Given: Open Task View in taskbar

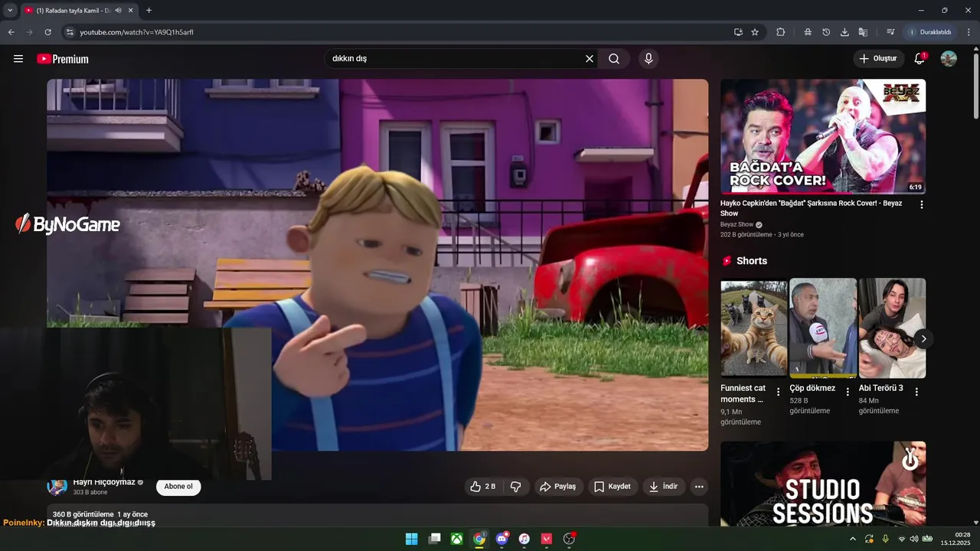Looking at the screenshot, I should point(434,539).
